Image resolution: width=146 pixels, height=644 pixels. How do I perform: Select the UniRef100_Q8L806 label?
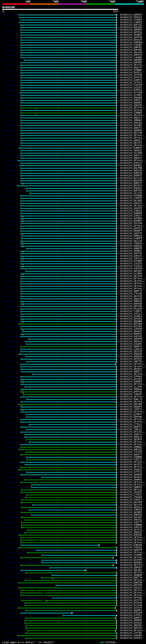[x=131, y=52]
